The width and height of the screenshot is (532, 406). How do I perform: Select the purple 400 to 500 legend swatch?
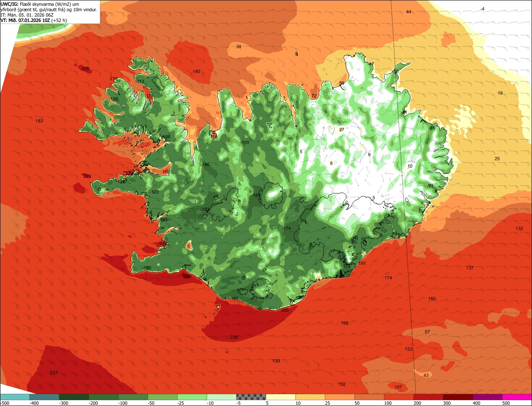pos(488,397)
